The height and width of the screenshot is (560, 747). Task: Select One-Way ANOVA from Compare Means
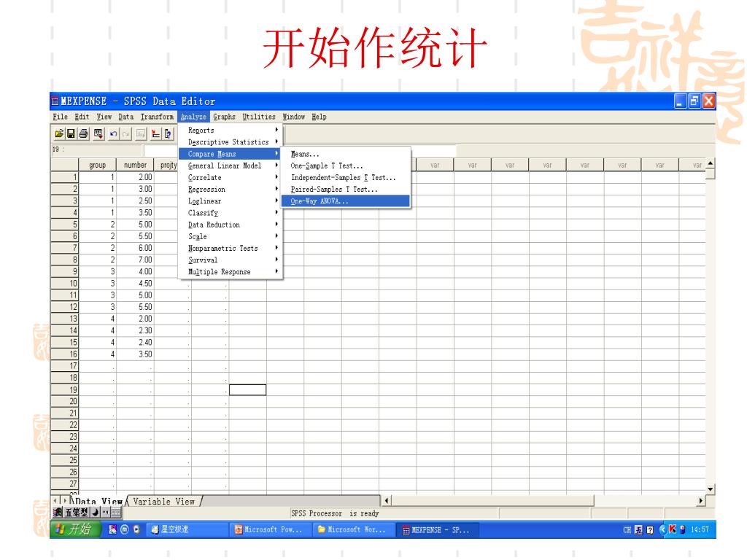point(345,201)
